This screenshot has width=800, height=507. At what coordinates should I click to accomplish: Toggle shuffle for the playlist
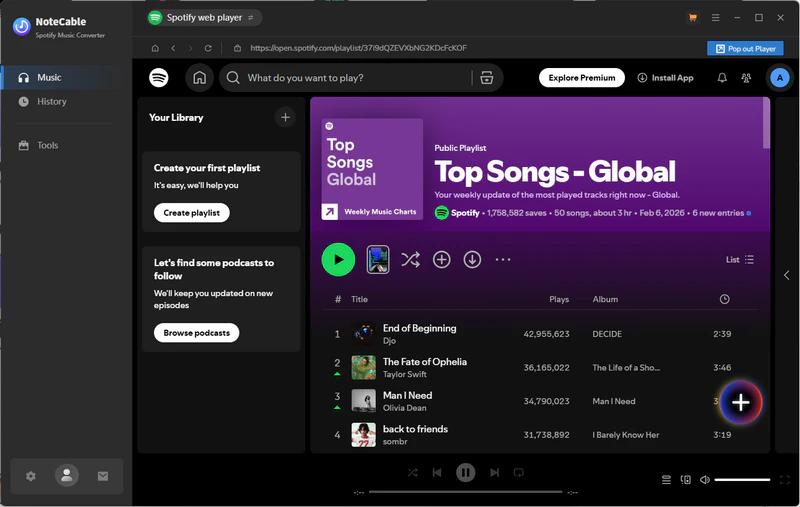click(410, 260)
